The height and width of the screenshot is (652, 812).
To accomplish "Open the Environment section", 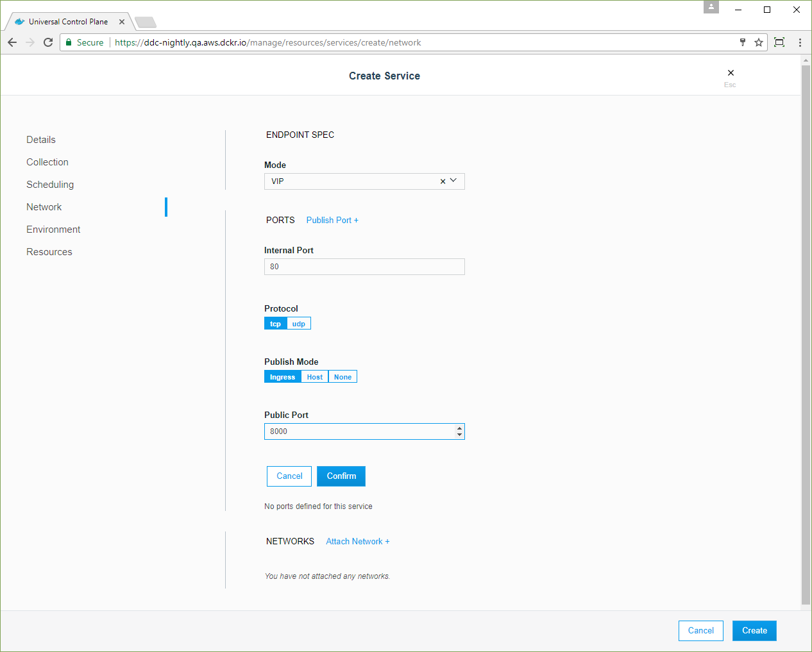I will tap(53, 230).
